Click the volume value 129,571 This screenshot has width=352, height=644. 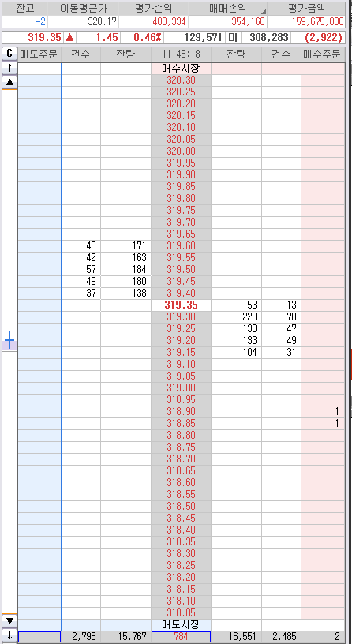coord(194,38)
